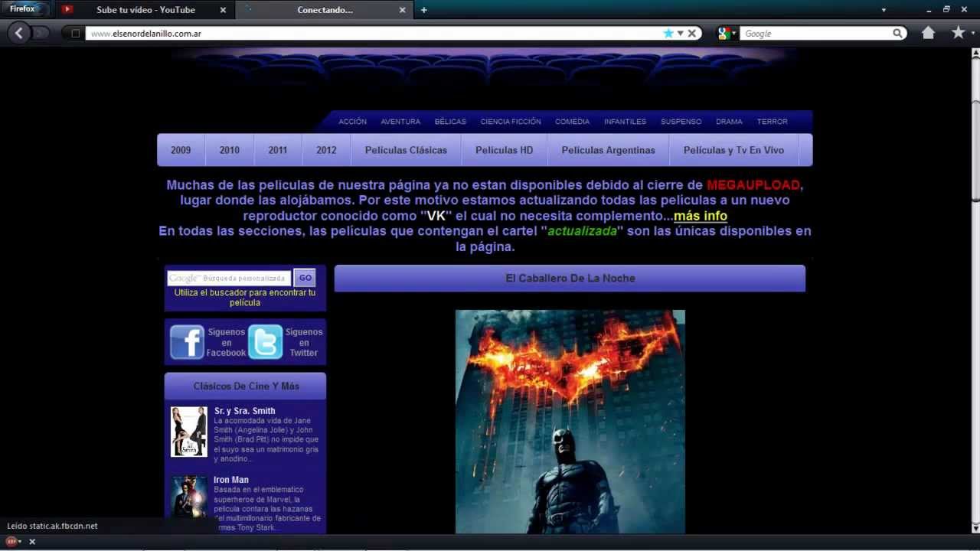Screen dimensions: 980x551
Task: Click the grayed forward arrow button
Action: [41, 33]
